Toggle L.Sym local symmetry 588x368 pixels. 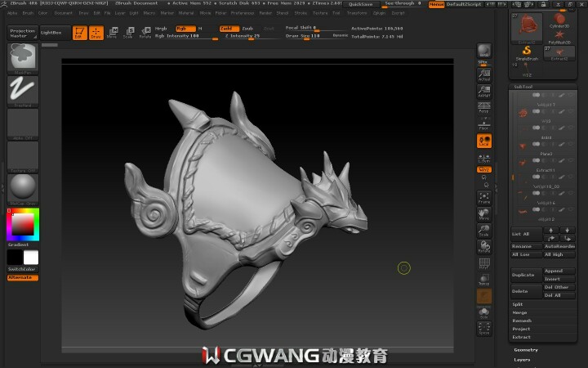[x=484, y=158]
